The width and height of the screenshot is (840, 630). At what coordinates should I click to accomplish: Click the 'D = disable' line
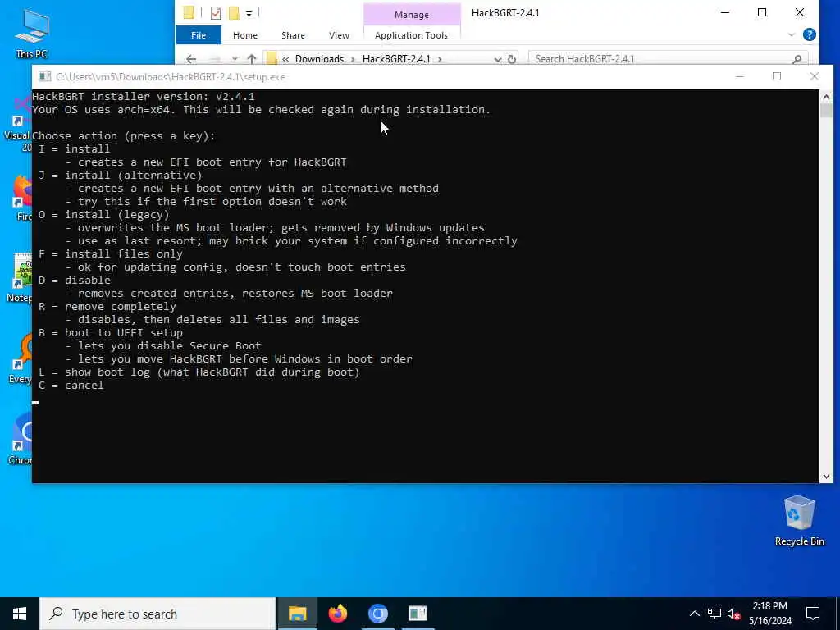(x=75, y=281)
